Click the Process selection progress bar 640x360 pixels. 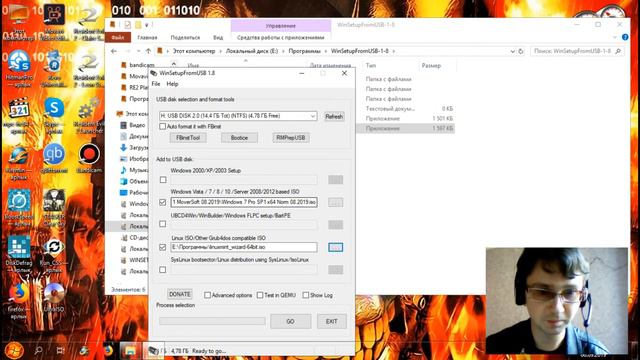click(x=212, y=321)
